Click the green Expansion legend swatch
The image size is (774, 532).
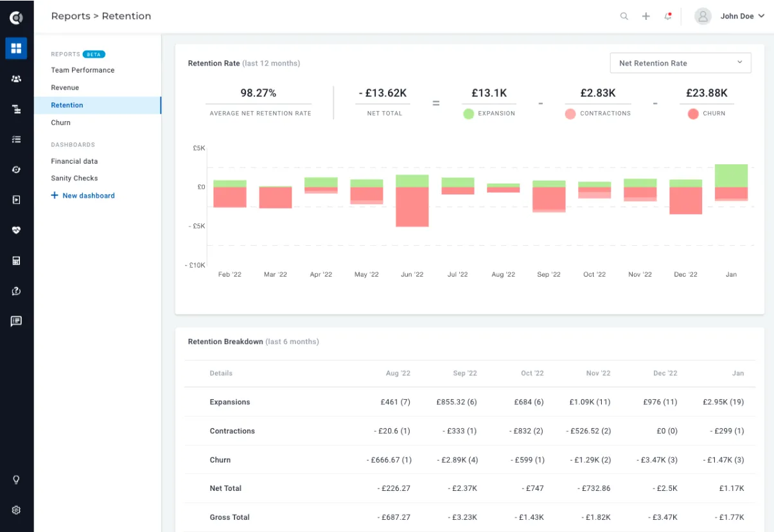click(468, 114)
